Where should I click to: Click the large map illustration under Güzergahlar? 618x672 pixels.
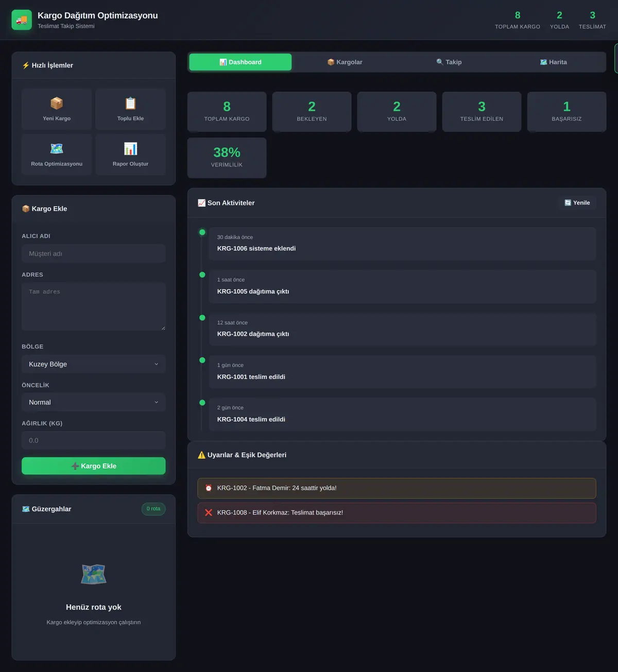pyautogui.click(x=94, y=574)
